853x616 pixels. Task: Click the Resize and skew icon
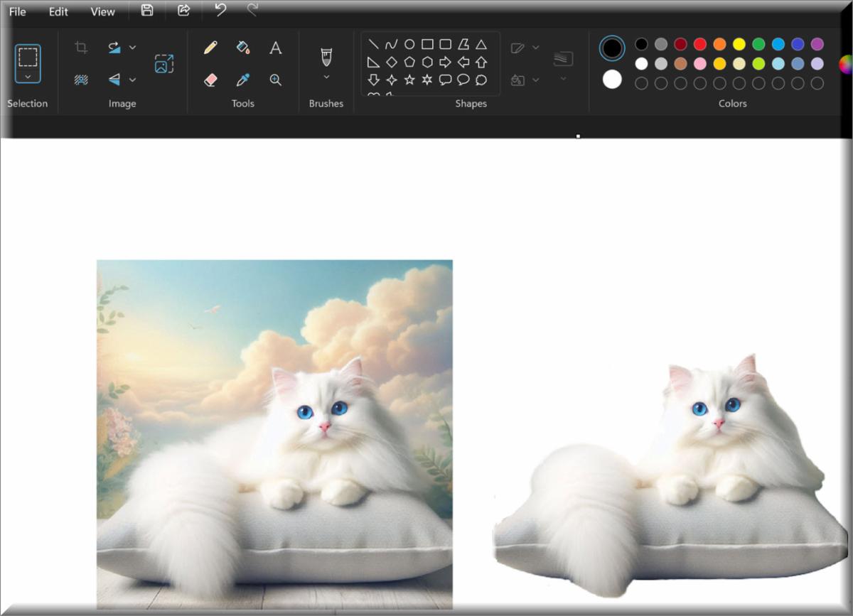[x=164, y=64]
